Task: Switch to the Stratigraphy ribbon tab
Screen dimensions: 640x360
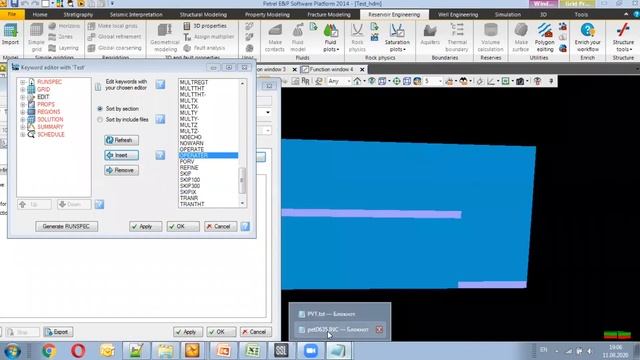Action: point(78,14)
